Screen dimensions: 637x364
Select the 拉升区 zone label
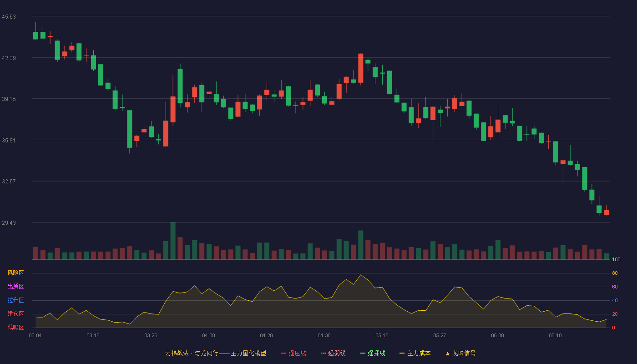click(15, 300)
